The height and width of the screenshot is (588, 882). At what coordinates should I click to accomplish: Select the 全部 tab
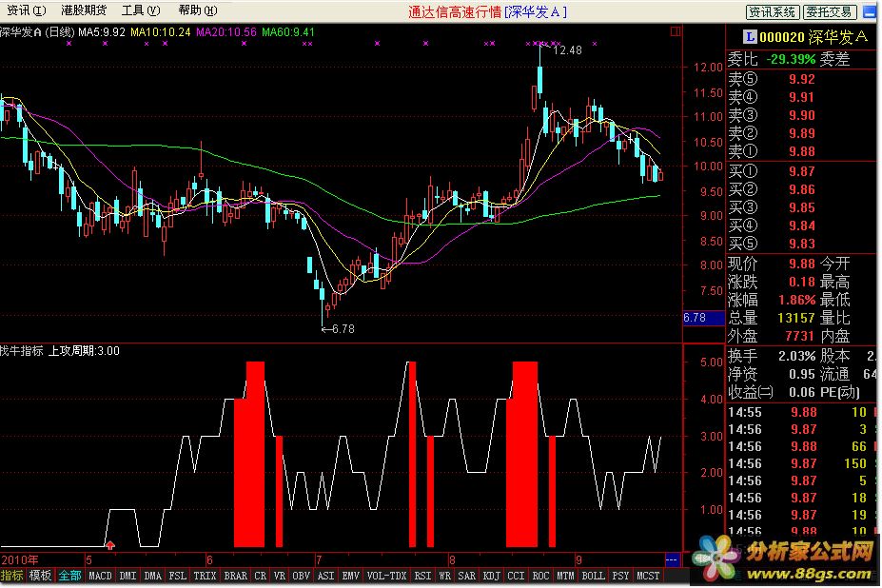[69, 576]
